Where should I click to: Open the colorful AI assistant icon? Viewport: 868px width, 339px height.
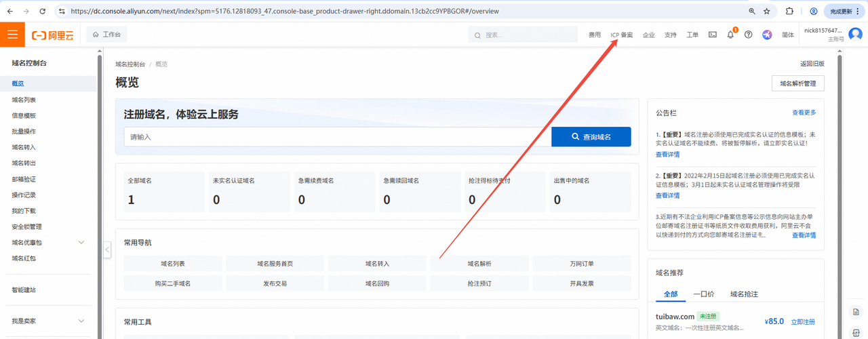(x=767, y=35)
